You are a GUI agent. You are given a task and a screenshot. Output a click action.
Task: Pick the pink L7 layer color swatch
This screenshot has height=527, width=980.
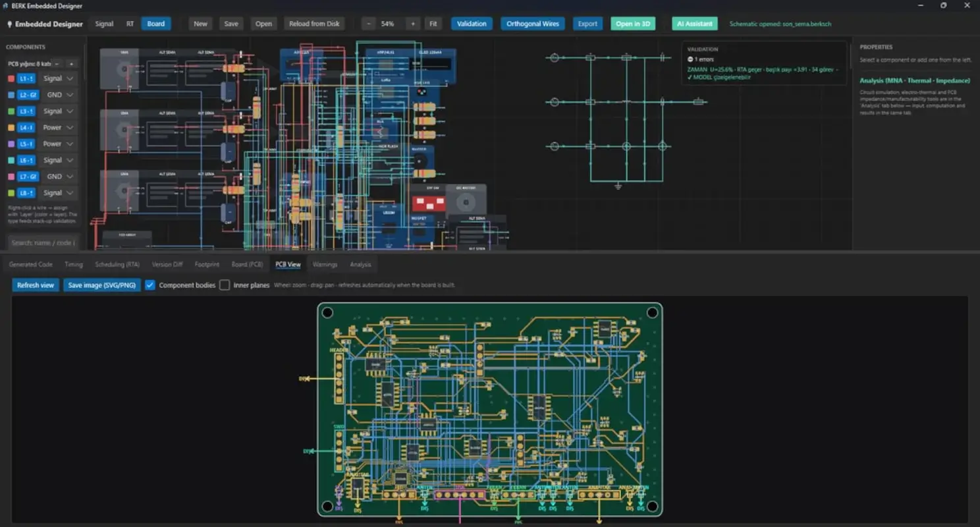click(11, 177)
